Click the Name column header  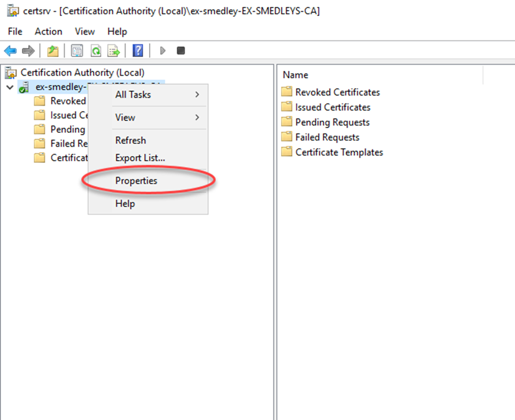295,75
